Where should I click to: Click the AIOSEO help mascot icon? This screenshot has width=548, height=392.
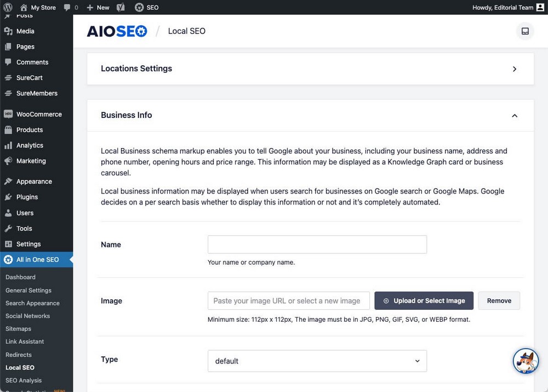click(526, 361)
